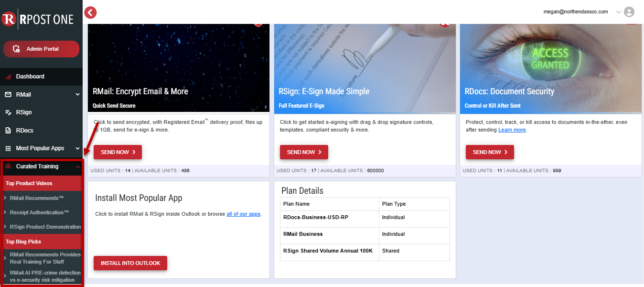Screen dimensions: 644x287
Task: Click the RPost One logo
Action: pos(38,19)
